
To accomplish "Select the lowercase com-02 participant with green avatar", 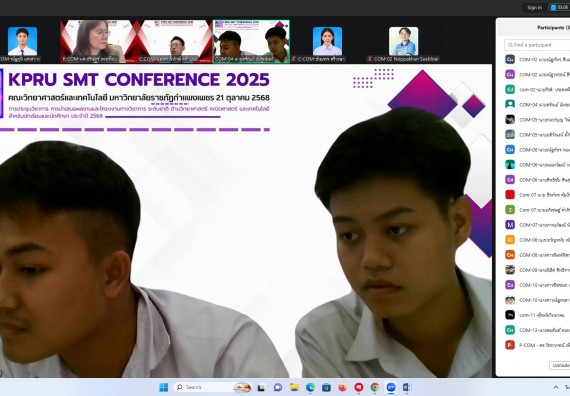I will click(x=537, y=89).
